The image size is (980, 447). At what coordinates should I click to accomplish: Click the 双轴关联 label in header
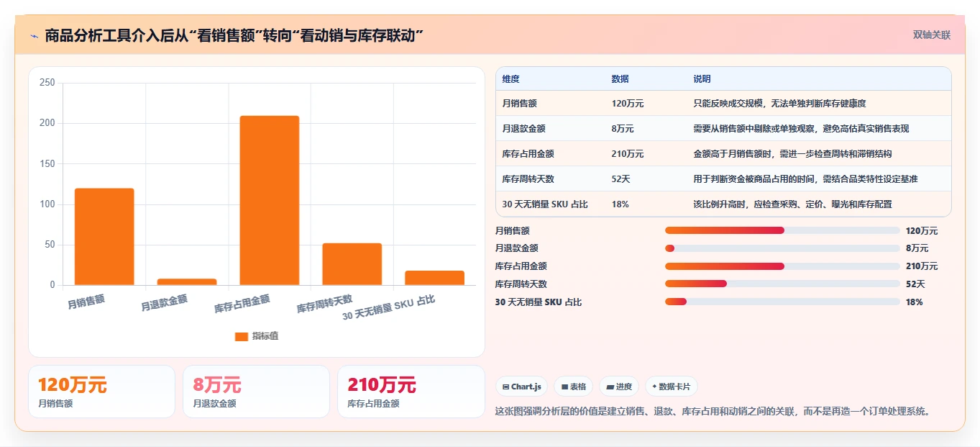932,35
